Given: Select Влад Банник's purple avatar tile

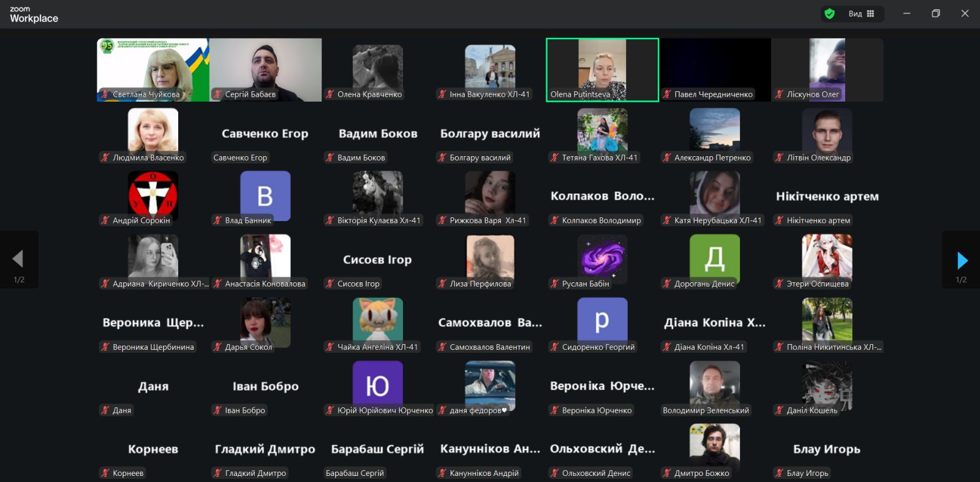Looking at the screenshot, I should 265,196.
